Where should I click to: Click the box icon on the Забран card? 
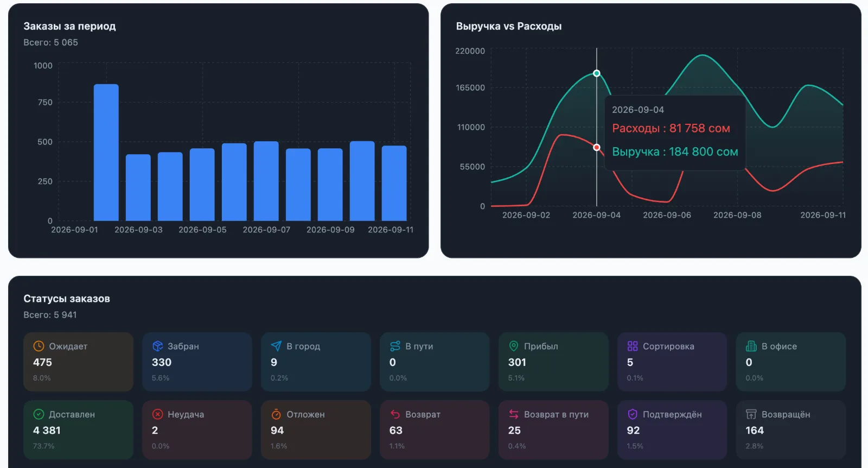coord(157,346)
